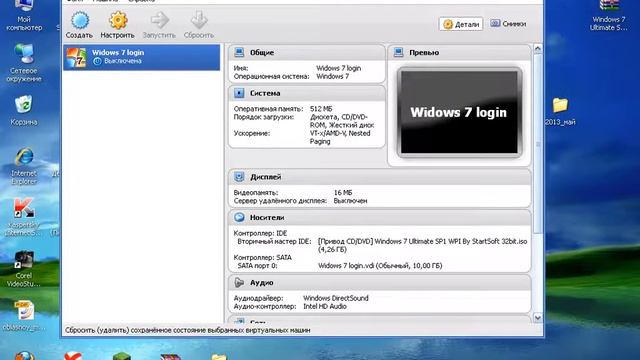
Task: Click the greyed Запустить arrow icon
Action: pos(159,20)
